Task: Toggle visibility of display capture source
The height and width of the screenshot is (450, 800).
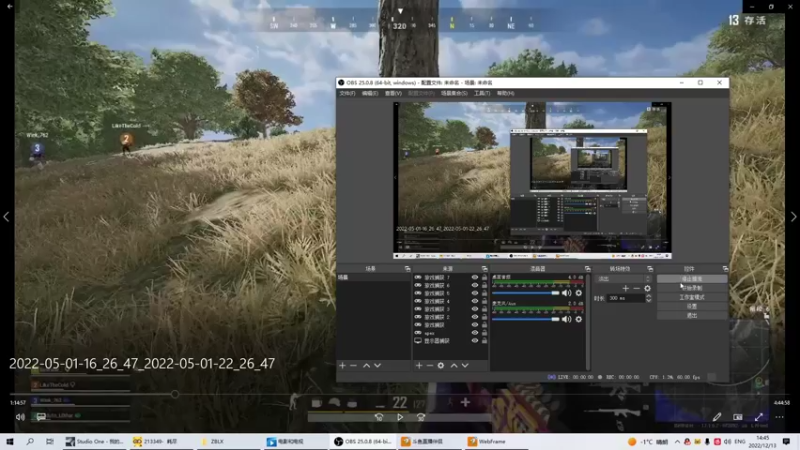Action: coord(474,340)
